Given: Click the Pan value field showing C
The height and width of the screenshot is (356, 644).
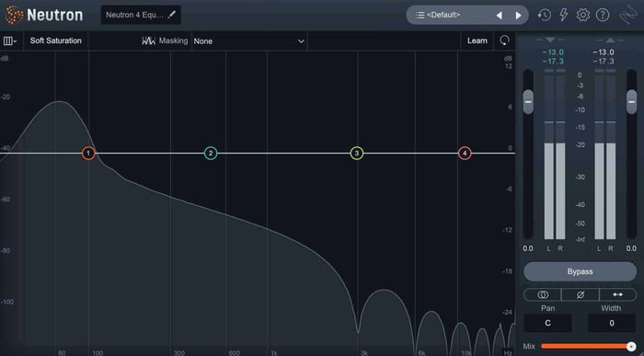Looking at the screenshot, I should pyautogui.click(x=548, y=323).
